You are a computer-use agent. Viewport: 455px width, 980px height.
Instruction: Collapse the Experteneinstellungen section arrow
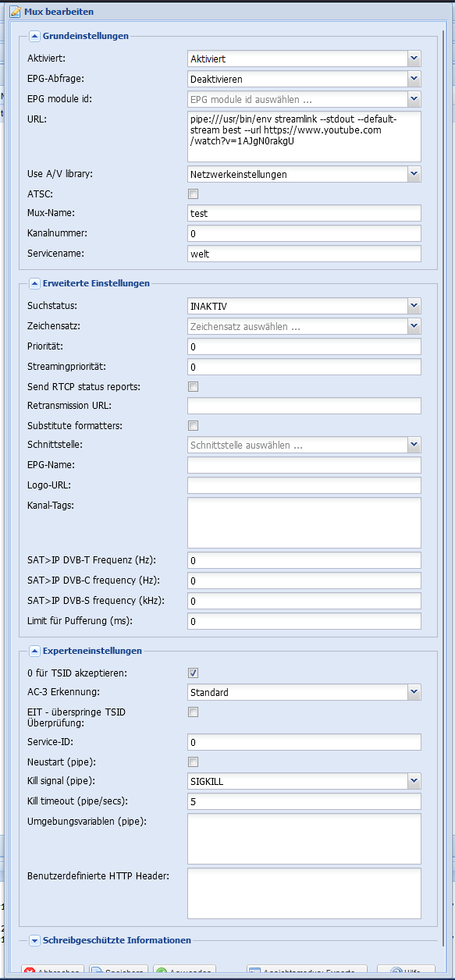tap(35, 650)
